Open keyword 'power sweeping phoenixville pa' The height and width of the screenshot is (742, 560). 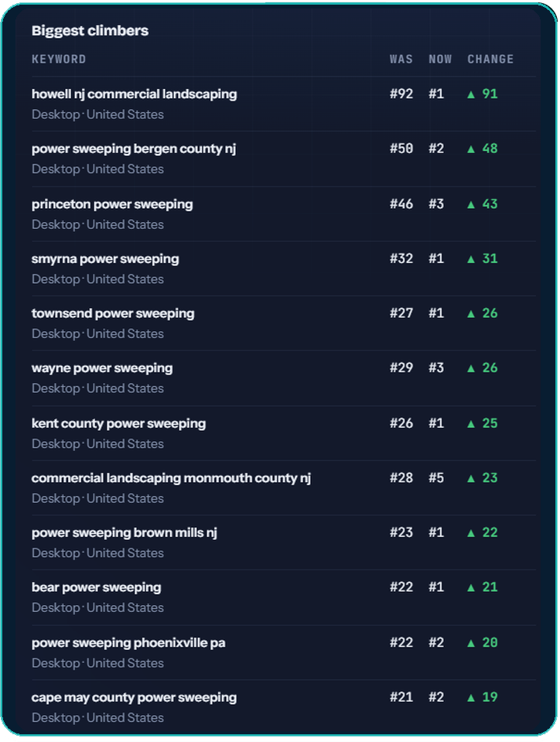[x=128, y=643]
